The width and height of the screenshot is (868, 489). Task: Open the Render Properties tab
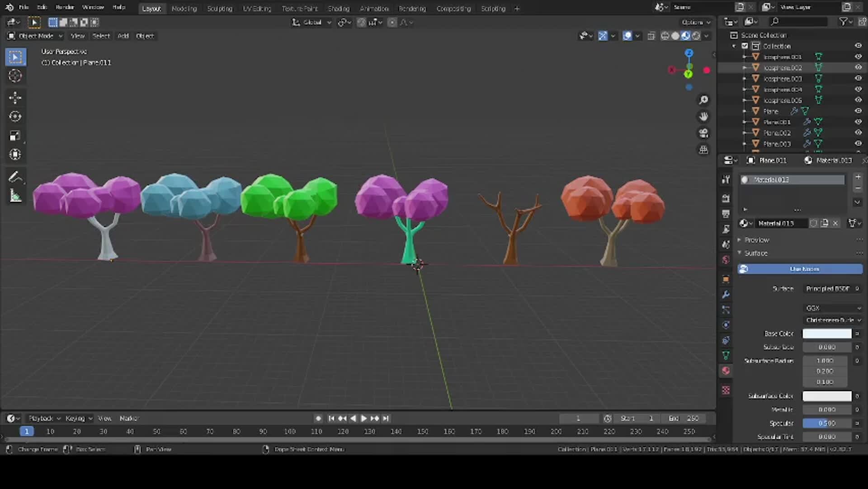point(726,198)
